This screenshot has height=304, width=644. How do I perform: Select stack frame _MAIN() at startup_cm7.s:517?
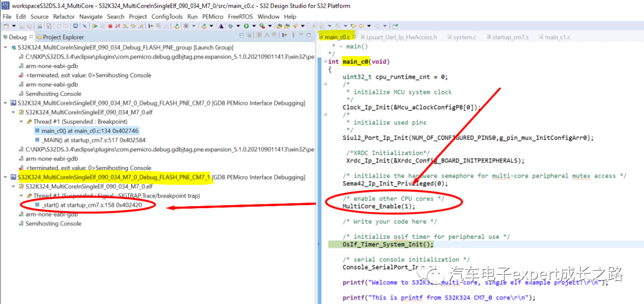click(x=91, y=140)
